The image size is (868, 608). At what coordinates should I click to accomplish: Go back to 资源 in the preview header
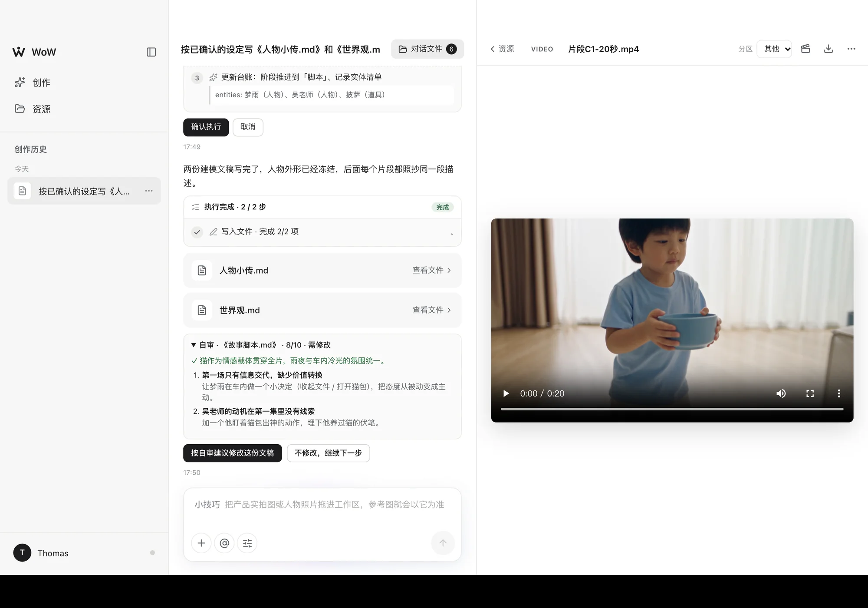click(502, 49)
